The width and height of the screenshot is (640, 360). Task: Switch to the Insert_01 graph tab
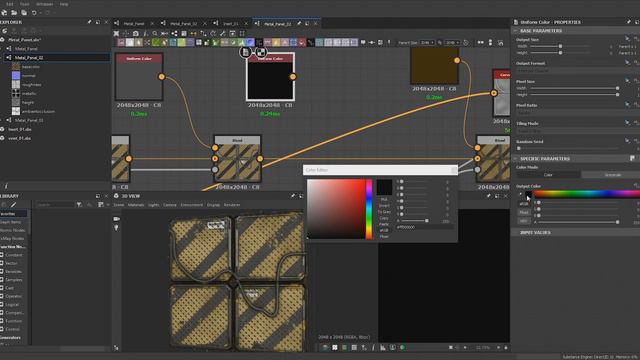(x=231, y=24)
